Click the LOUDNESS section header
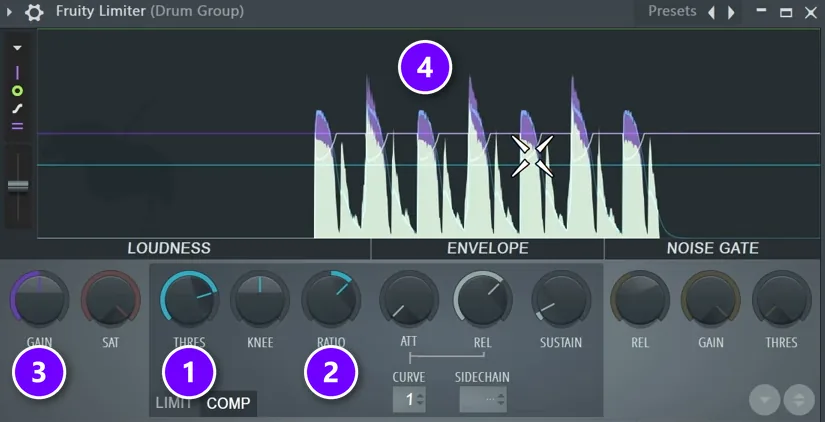Screen dimensions: 825x422 (169, 248)
